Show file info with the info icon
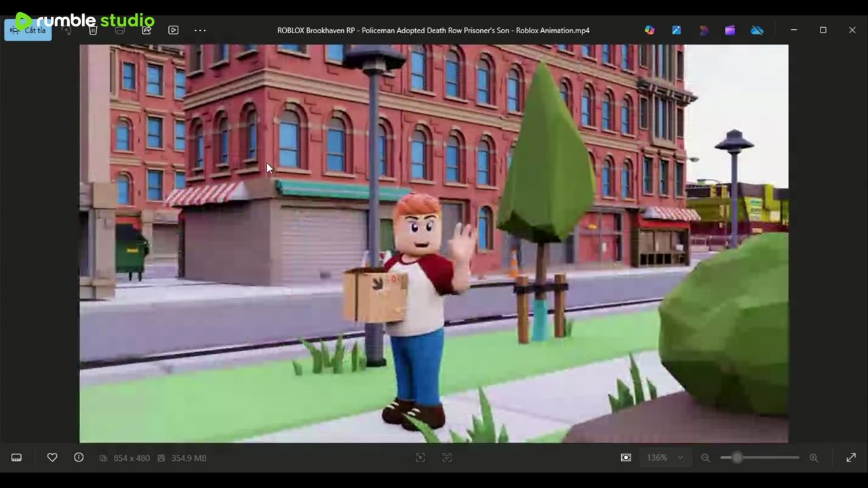868x488 pixels. 79,457
